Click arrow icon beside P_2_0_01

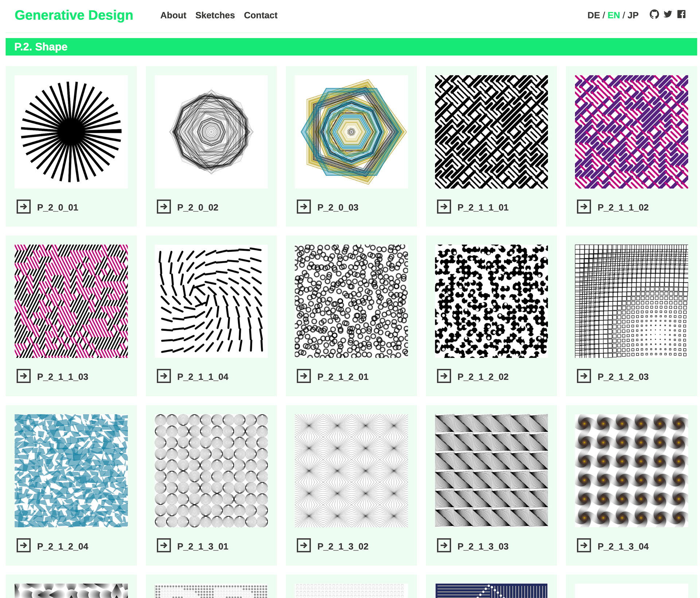(24, 207)
